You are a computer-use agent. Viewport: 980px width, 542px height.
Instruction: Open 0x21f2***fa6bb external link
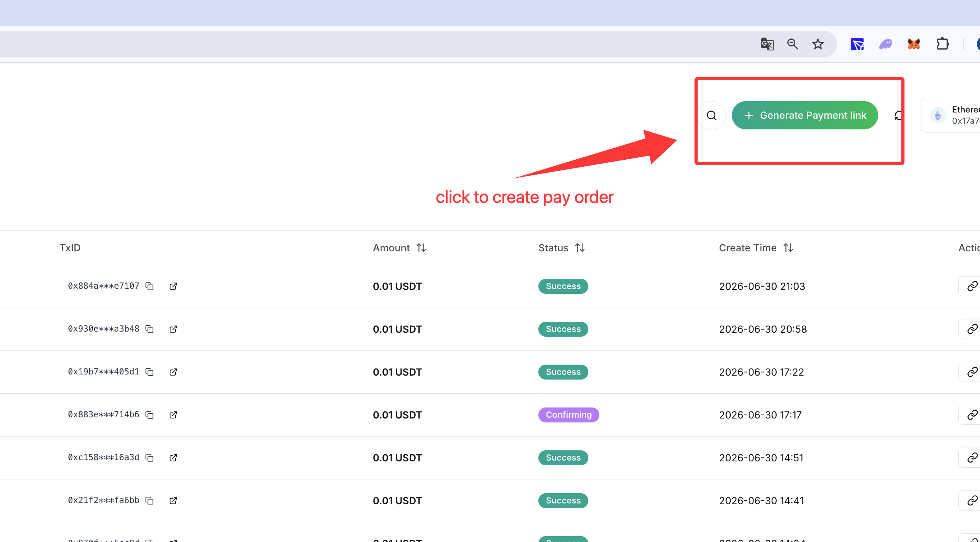click(x=173, y=501)
